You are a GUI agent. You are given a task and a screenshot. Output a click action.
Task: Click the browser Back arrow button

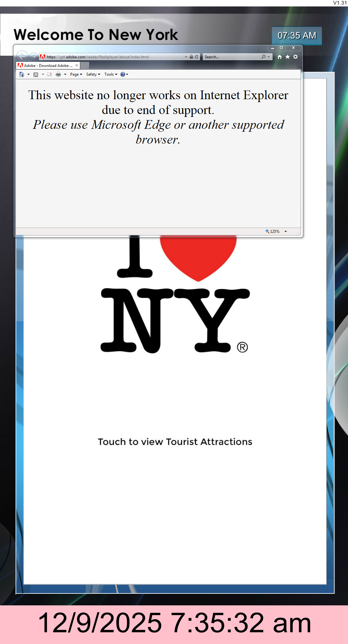[x=22, y=57]
